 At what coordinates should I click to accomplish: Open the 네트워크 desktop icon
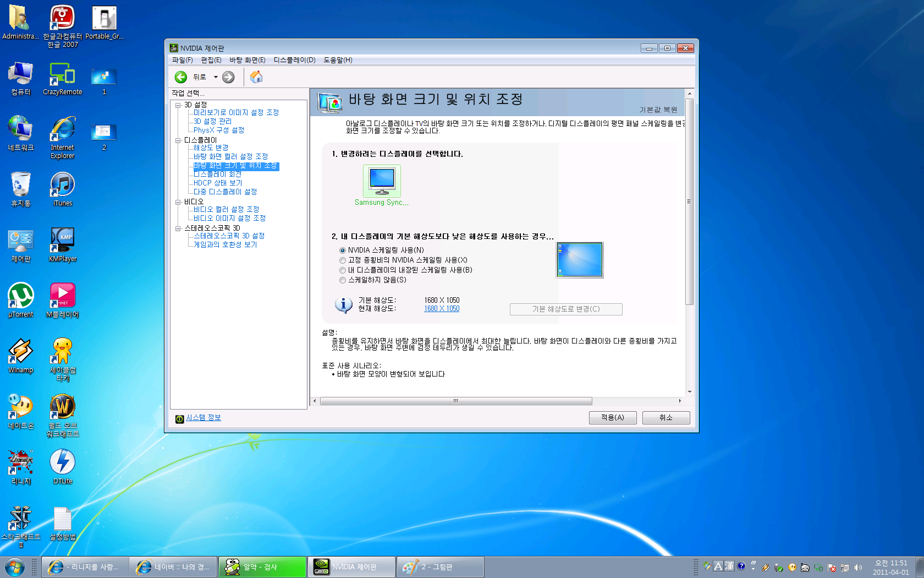pyautogui.click(x=21, y=134)
